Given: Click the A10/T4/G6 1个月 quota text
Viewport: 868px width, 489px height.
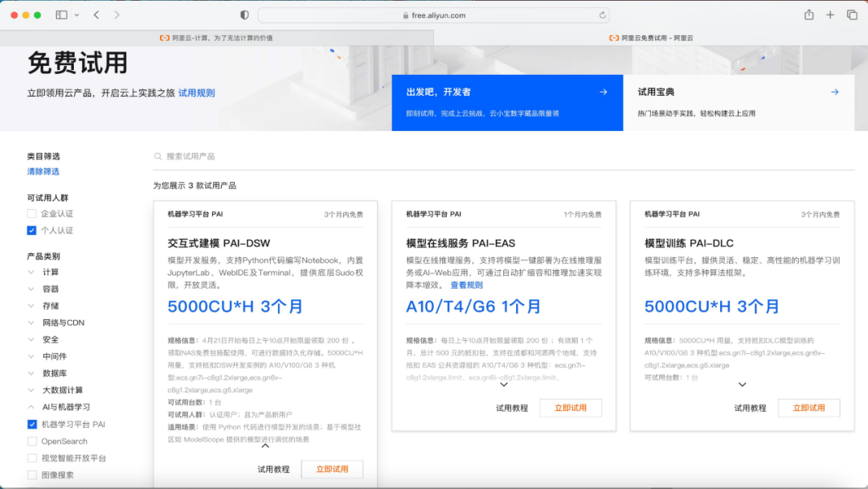Looking at the screenshot, I should (473, 306).
